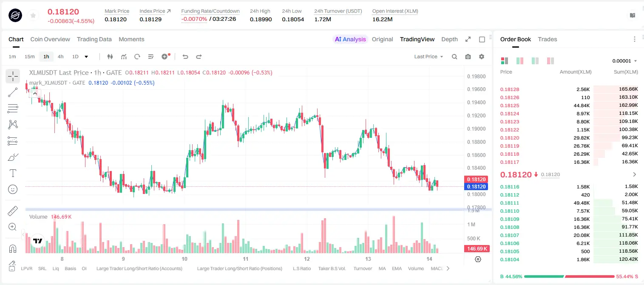Select the trend line drawing tool

pos(13,92)
